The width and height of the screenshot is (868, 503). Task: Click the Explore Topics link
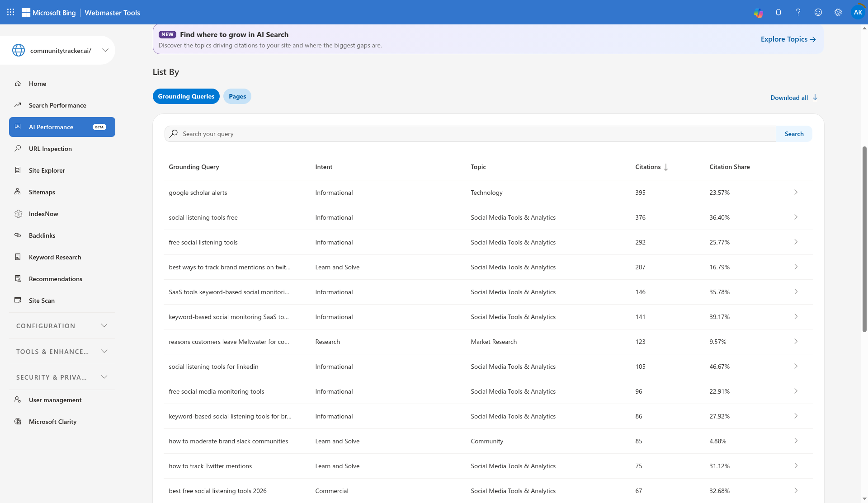point(788,39)
